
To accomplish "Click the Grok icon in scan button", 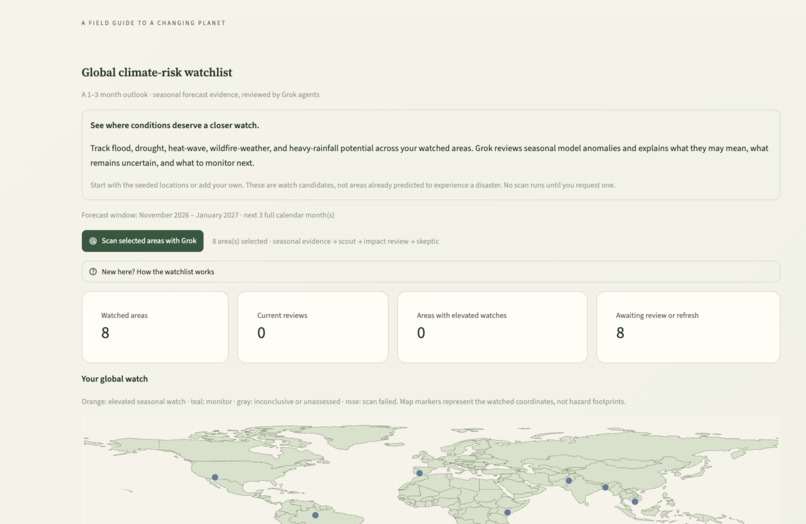I will coord(93,241).
